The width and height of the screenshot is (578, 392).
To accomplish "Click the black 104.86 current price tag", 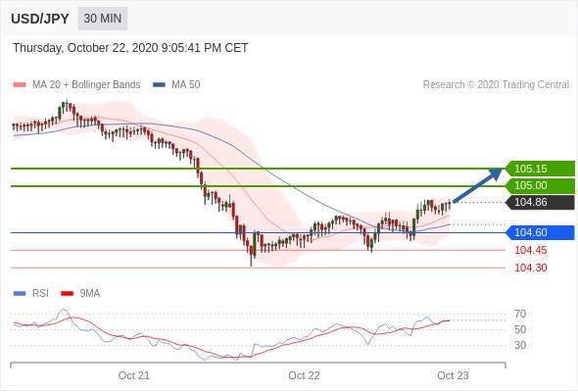I will coord(540,202).
